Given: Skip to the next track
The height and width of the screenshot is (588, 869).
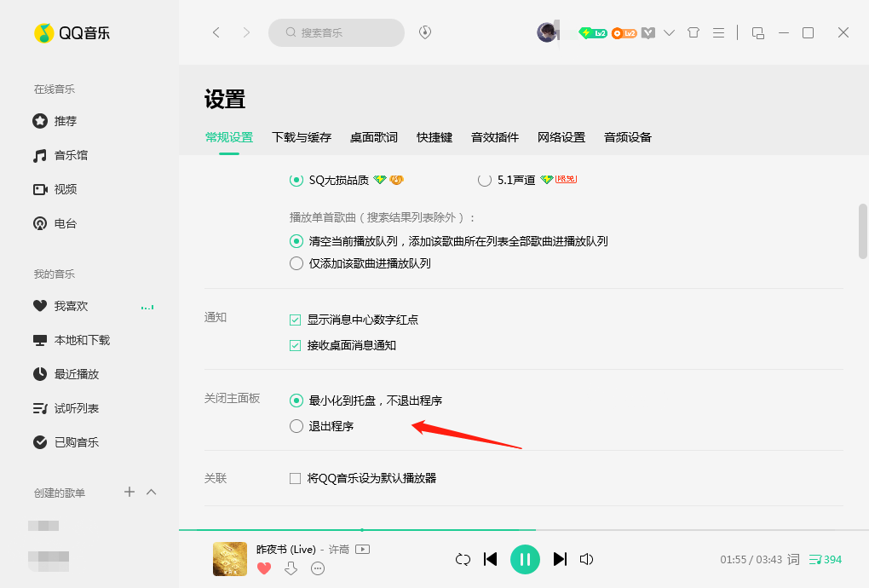Looking at the screenshot, I should click(560, 559).
